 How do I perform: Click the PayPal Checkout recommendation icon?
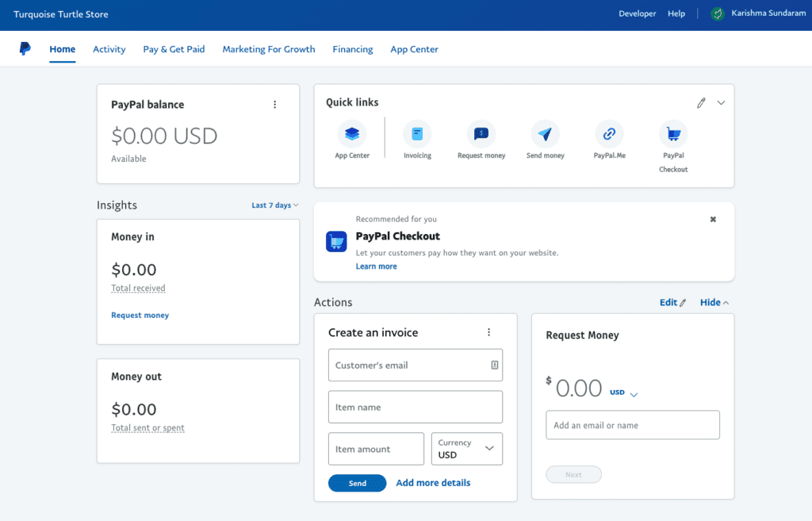336,242
